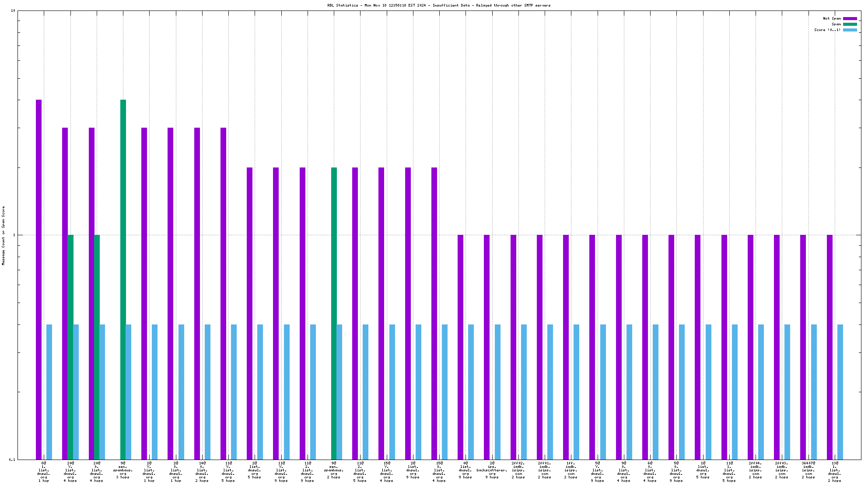The image size is (868, 488).
Task: Click the blue score bar for ips.backscatterer.org
Action: [497, 391]
